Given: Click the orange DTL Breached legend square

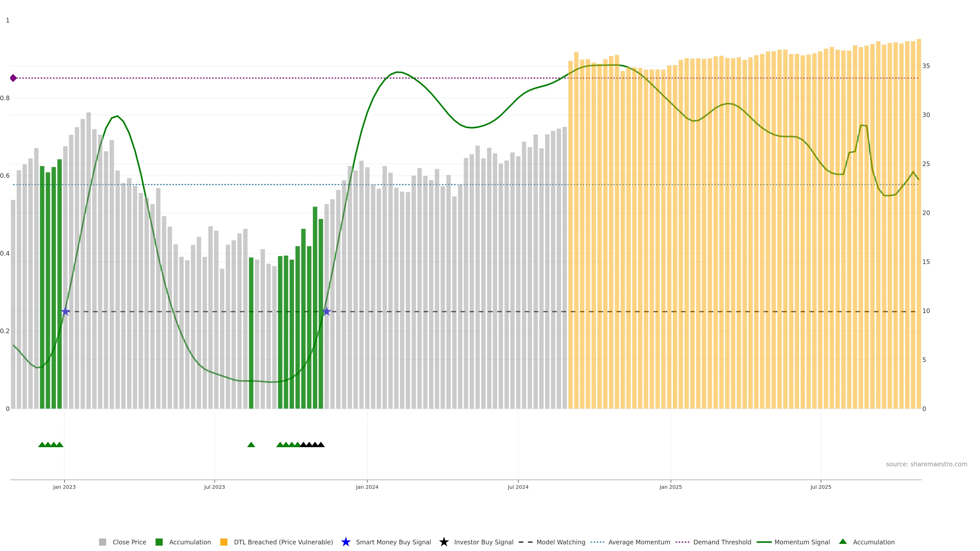Looking at the screenshot, I should (x=224, y=542).
